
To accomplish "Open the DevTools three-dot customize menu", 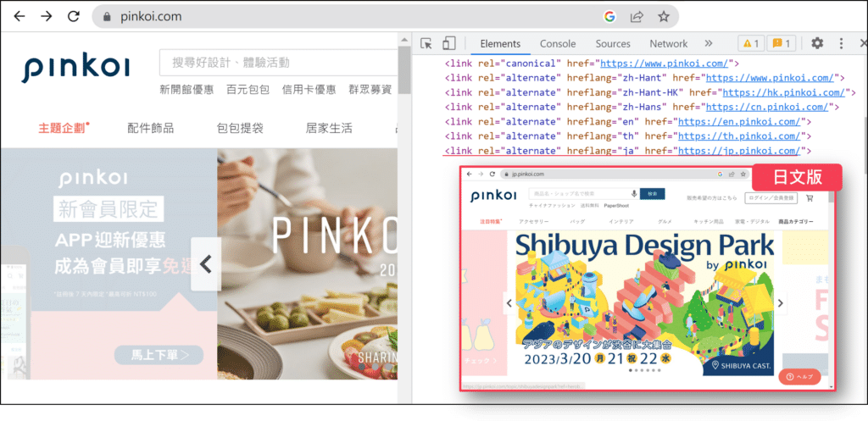I will point(841,43).
